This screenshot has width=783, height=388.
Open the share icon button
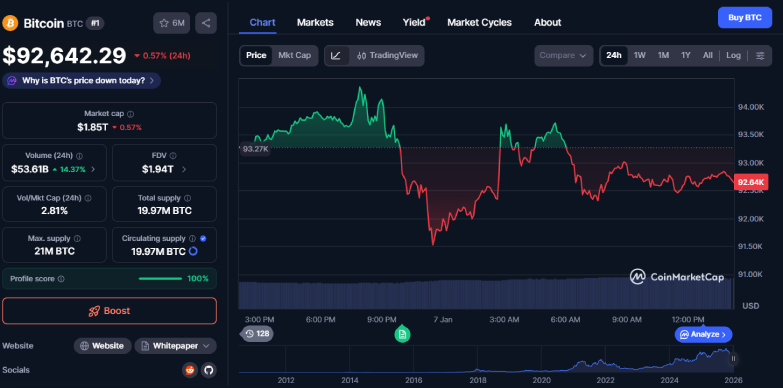pyautogui.click(x=206, y=23)
